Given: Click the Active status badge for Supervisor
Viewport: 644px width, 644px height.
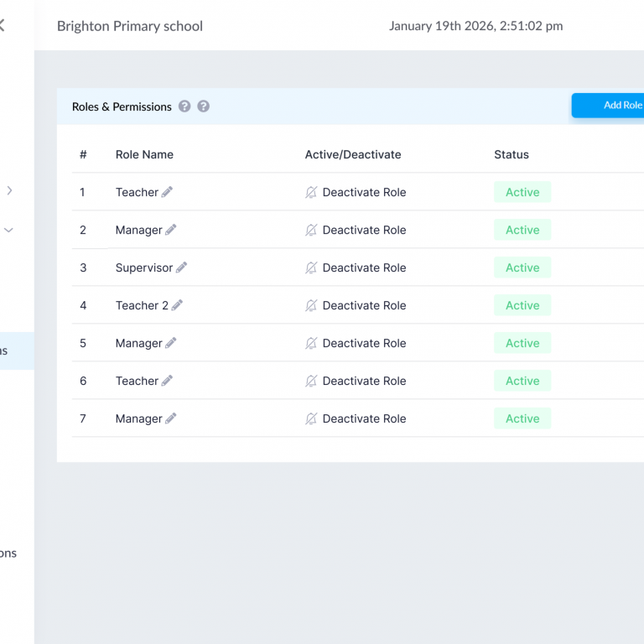Looking at the screenshot, I should [522, 267].
